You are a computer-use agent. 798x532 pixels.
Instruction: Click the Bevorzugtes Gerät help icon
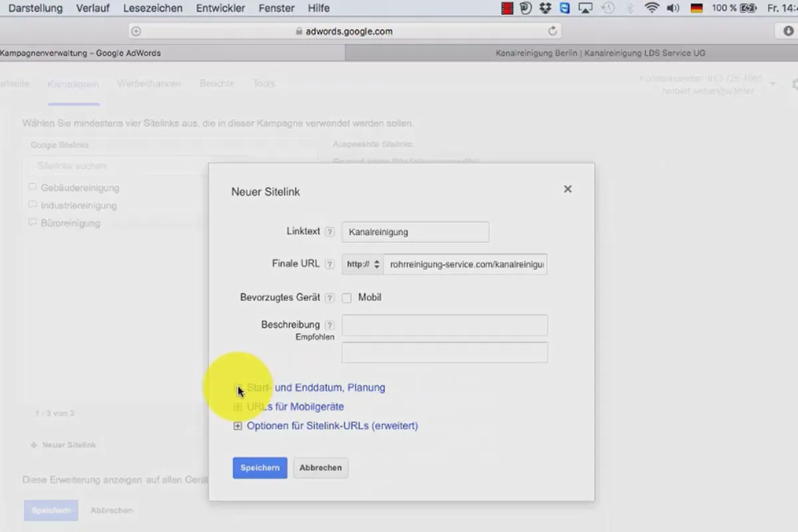(330, 298)
